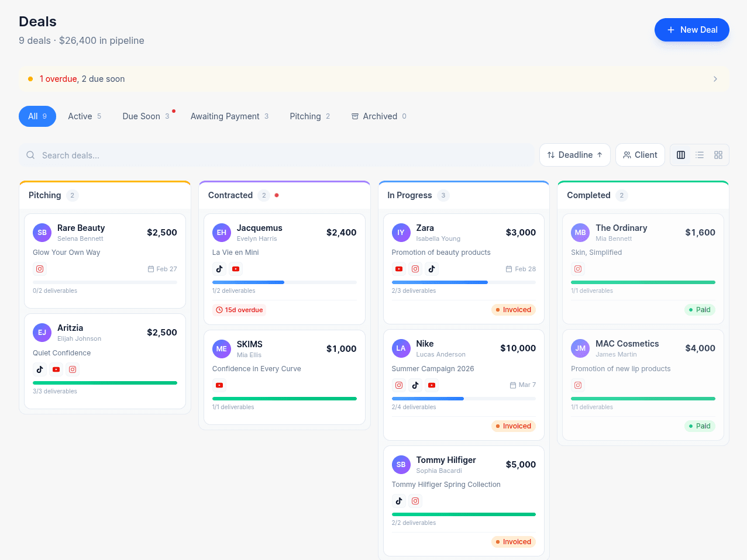Toggle the Pitching filter
The image size is (747, 560).
[309, 116]
